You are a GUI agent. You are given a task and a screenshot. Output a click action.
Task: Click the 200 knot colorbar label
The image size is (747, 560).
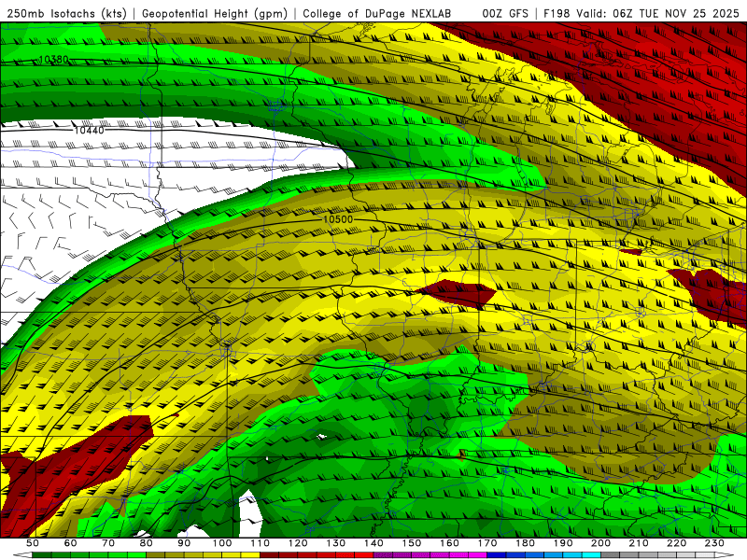tap(600, 543)
